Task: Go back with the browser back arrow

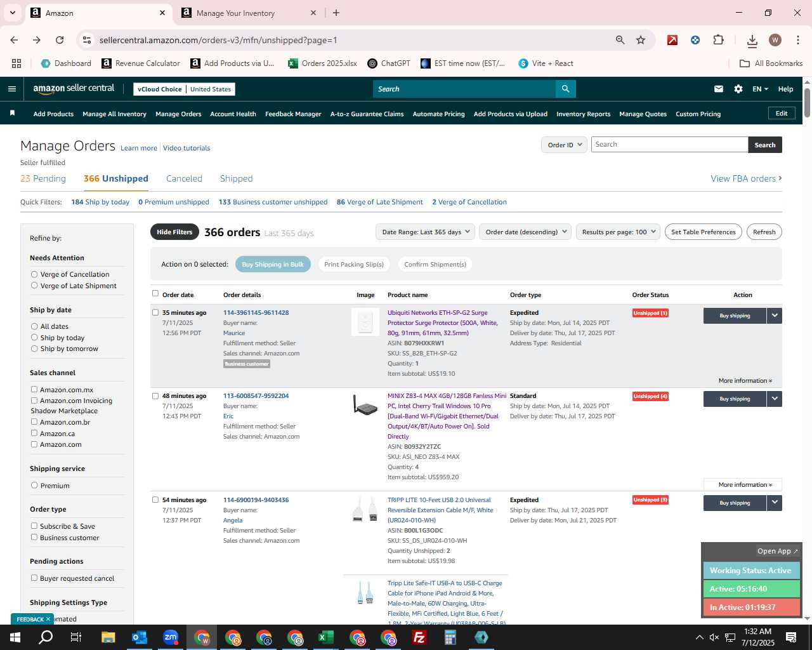Action: click(x=14, y=40)
